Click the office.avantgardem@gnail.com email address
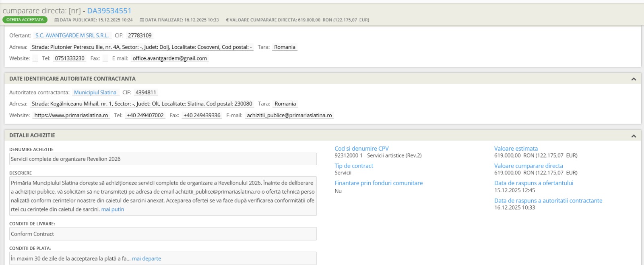The width and height of the screenshot is (644, 265). click(x=169, y=58)
